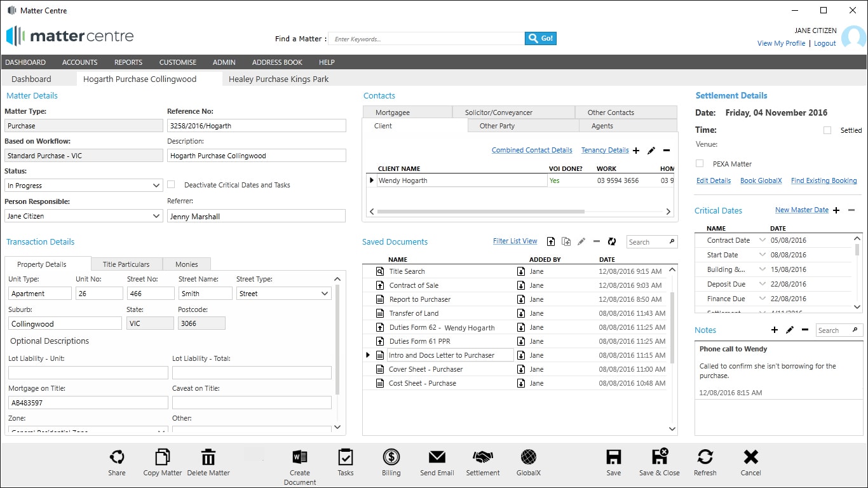Open Combined Contact Details link
868x488 pixels.
[x=532, y=150]
